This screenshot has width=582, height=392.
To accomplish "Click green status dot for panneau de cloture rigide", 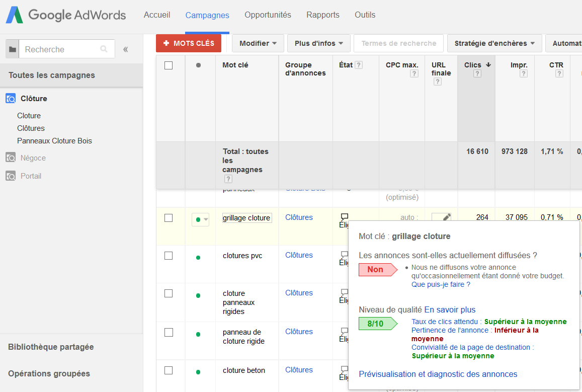I will (198, 334).
